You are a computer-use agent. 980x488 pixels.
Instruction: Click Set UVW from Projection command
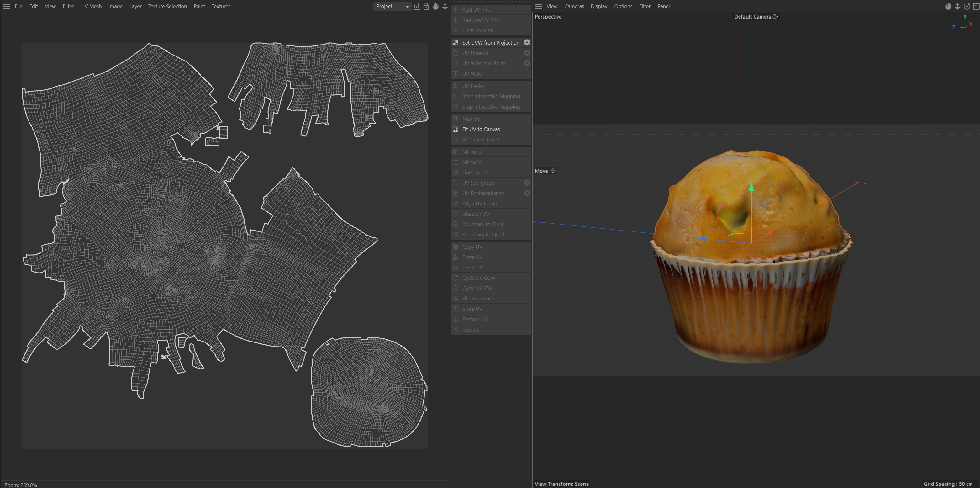pos(490,43)
